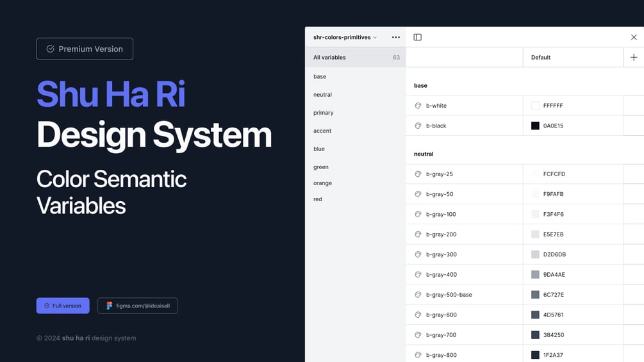Click the Figma logo icon
This screenshot has height=362, width=644.
(x=109, y=306)
